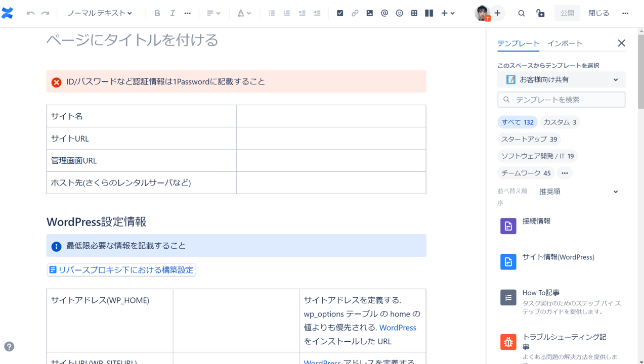Screen dimensions: 644x364
Task: Open page restrictions lock
Action: 540,13
